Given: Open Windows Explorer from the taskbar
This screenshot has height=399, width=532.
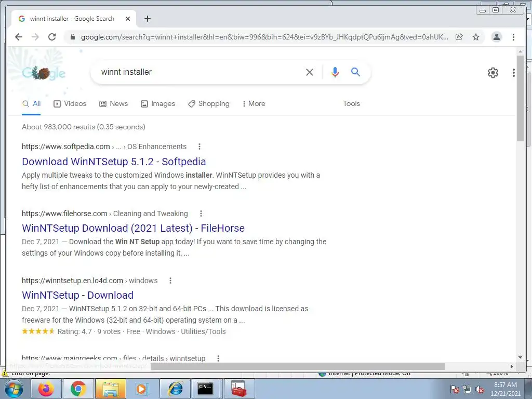Looking at the screenshot, I should [111, 389].
